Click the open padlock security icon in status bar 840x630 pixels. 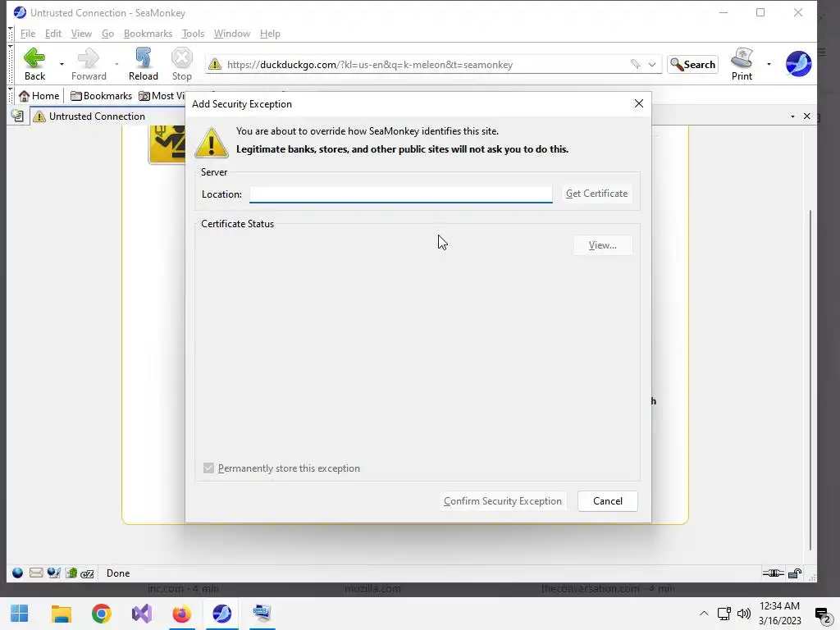click(795, 573)
